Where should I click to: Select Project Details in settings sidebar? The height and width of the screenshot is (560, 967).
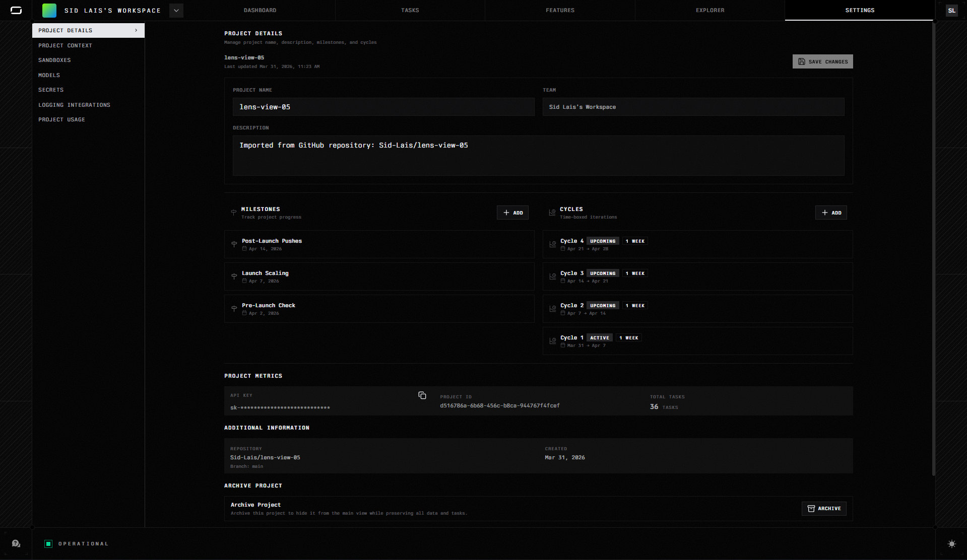click(88, 30)
